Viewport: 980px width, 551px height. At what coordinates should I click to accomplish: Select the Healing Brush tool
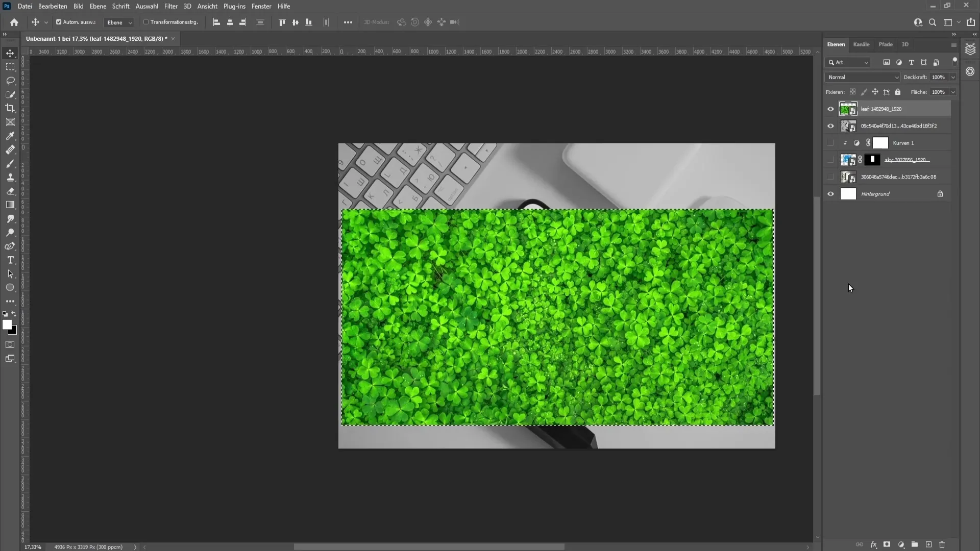point(10,149)
